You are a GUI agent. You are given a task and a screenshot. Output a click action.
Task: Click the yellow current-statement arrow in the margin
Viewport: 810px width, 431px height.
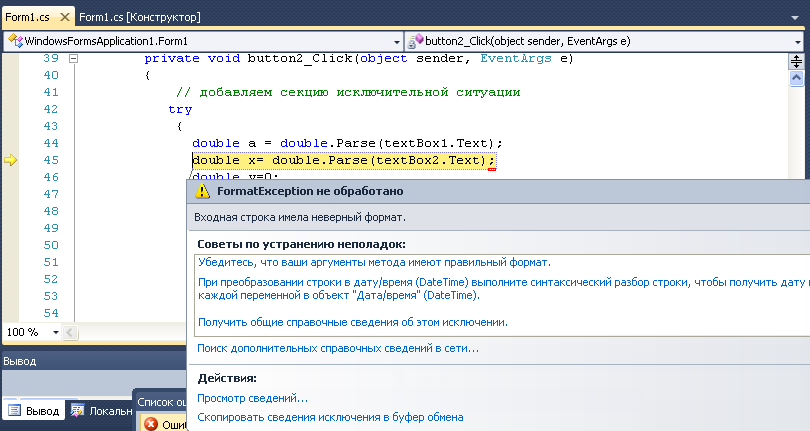point(12,160)
